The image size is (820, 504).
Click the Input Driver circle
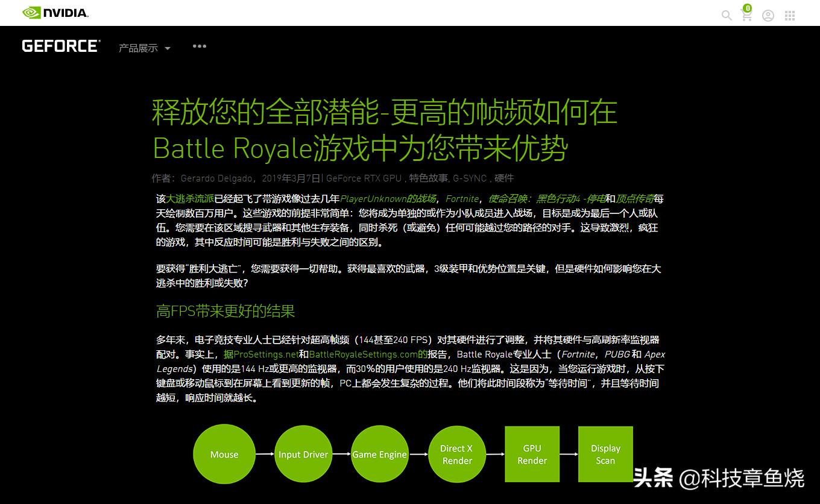[303, 455]
